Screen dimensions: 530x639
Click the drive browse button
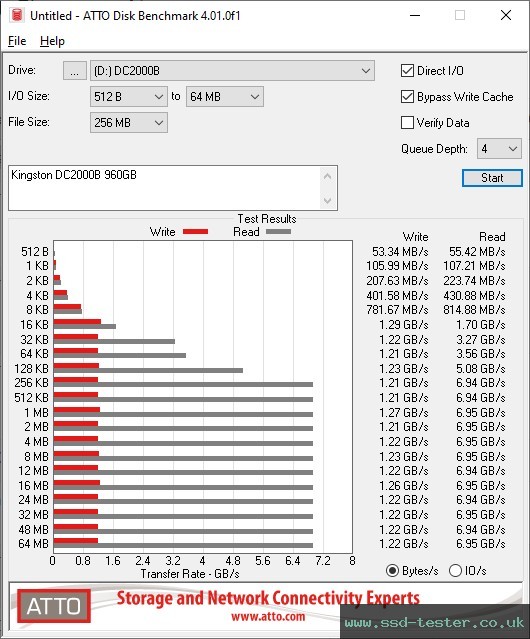tap(75, 71)
